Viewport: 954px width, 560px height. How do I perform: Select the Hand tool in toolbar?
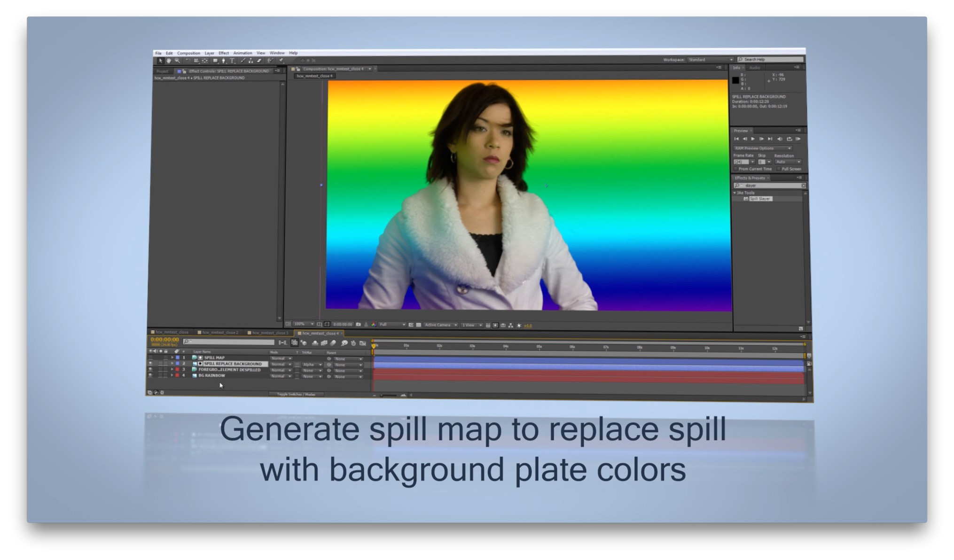[x=169, y=61]
